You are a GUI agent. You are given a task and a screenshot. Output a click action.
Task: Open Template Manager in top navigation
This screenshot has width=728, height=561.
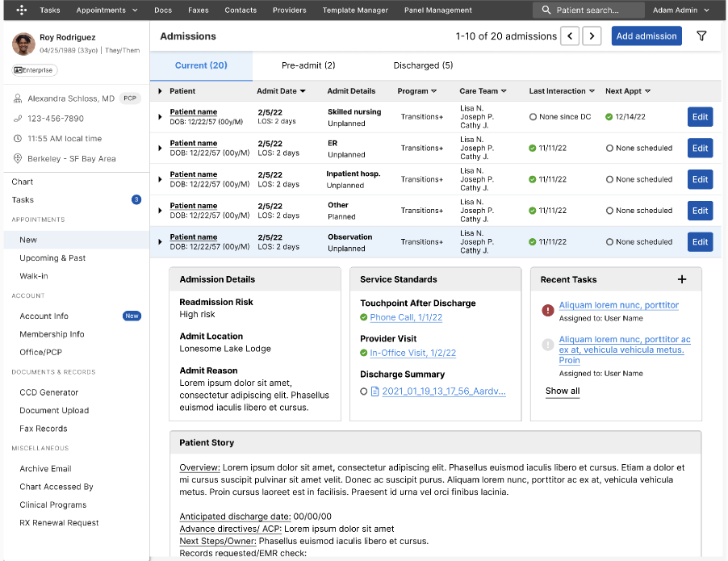[355, 10]
